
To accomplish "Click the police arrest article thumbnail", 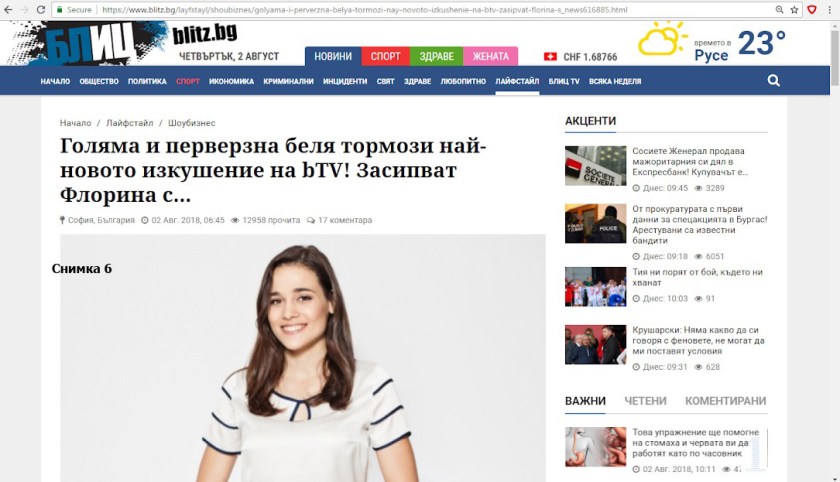I will (x=595, y=223).
